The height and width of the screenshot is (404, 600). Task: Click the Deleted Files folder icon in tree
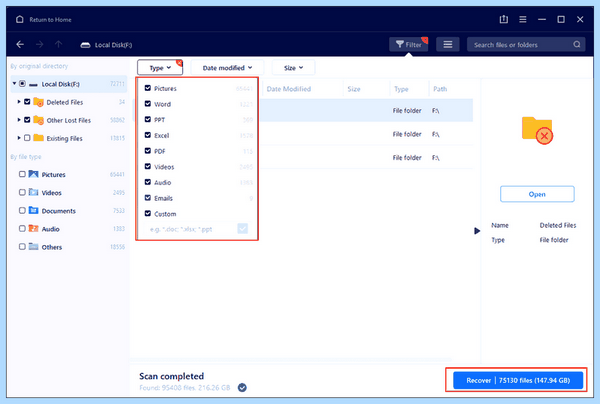pos(38,102)
